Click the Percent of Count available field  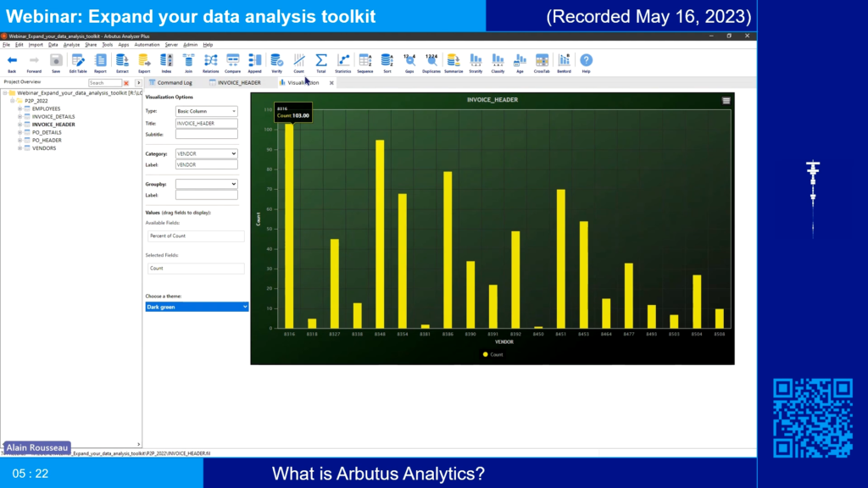coord(196,236)
